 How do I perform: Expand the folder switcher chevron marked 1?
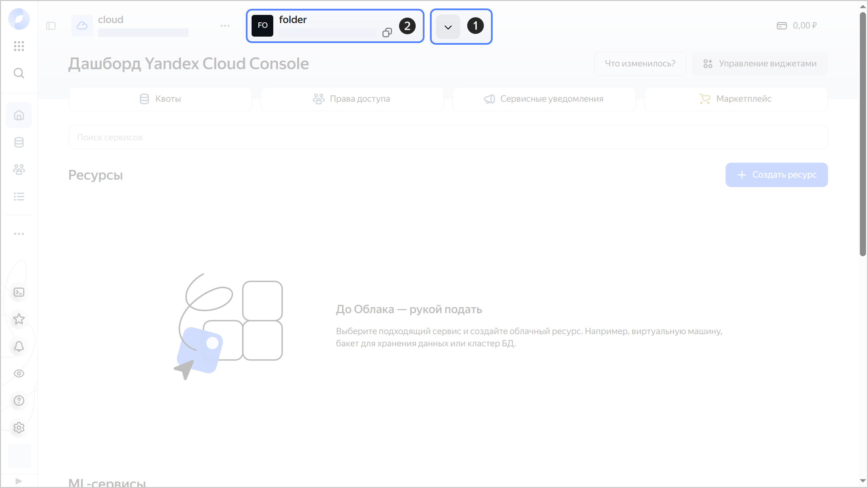448,27
